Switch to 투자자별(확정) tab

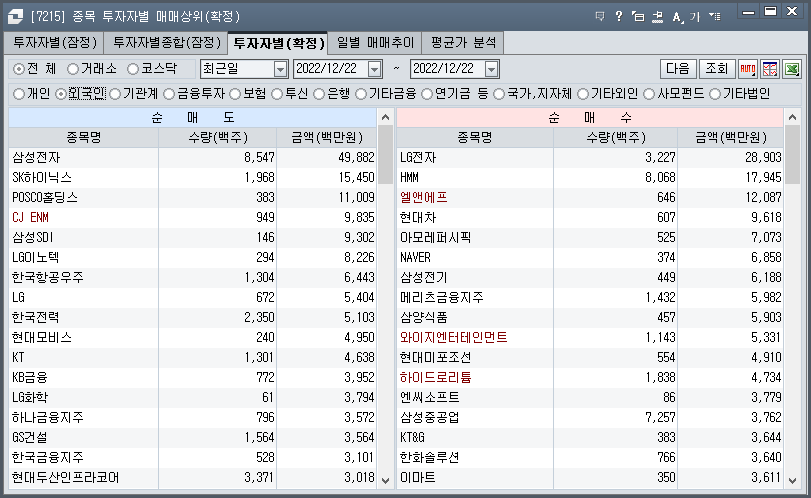tap(278, 43)
